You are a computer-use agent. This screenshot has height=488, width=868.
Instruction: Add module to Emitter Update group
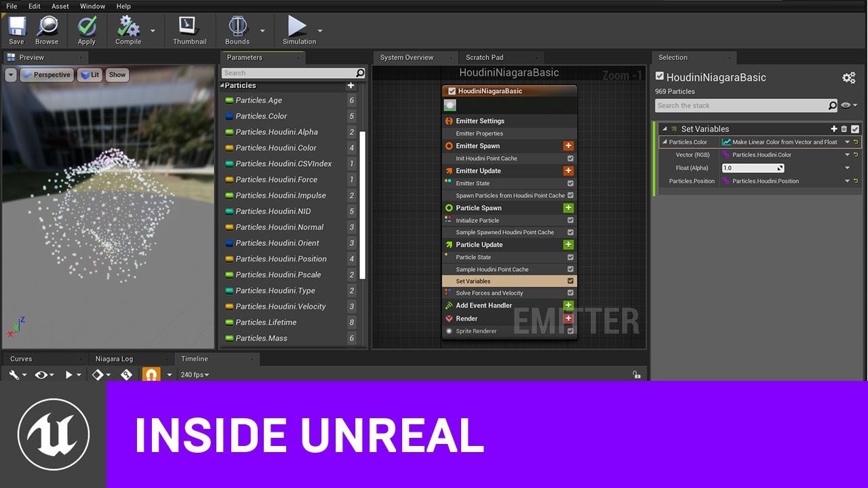tap(568, 171)
